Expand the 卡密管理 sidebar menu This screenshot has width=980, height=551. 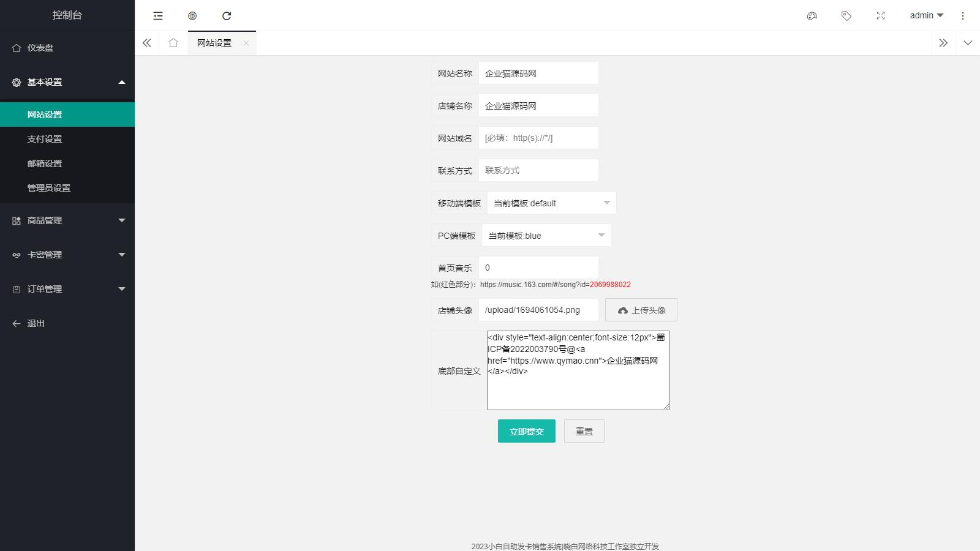pyautogui.click(x=67, y=255)
